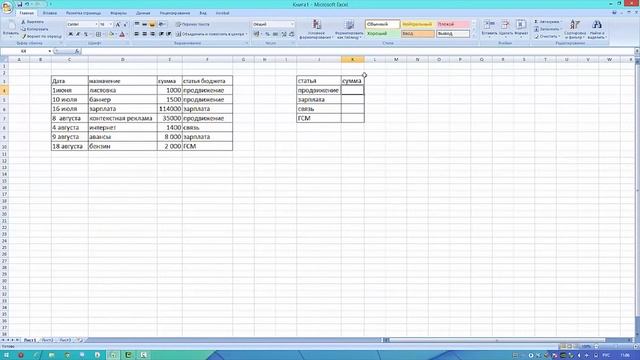This screenshot has width=640, height=360.
Task: Click Merge and Center (Объединить и поместить в центре)
Action: coord(211,34)
